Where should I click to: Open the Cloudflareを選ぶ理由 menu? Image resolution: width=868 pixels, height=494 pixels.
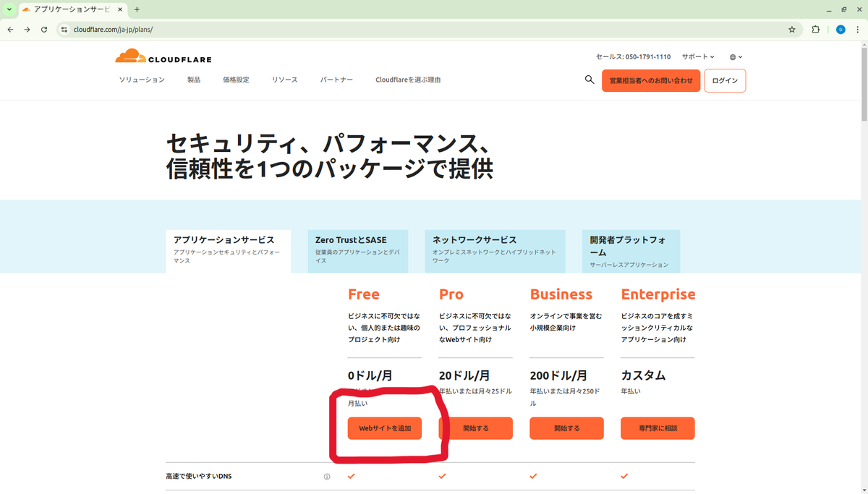[x=408, y=80]
